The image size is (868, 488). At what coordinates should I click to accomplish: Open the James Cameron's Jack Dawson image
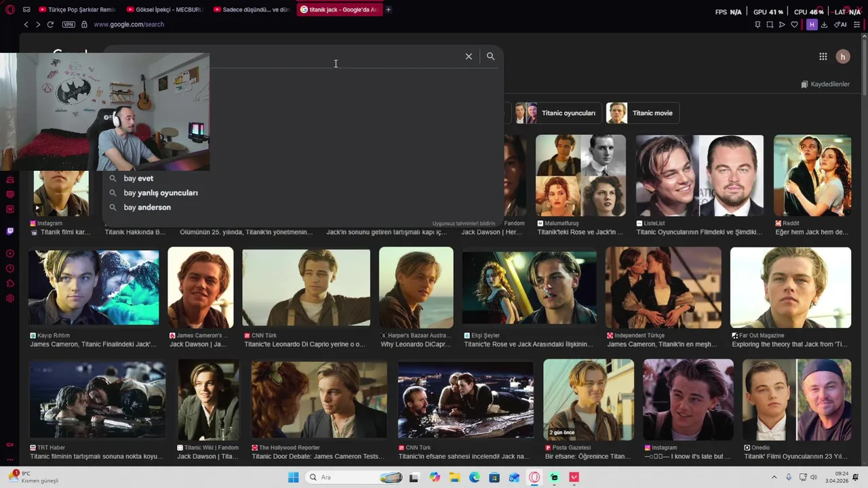click(201, 287)
